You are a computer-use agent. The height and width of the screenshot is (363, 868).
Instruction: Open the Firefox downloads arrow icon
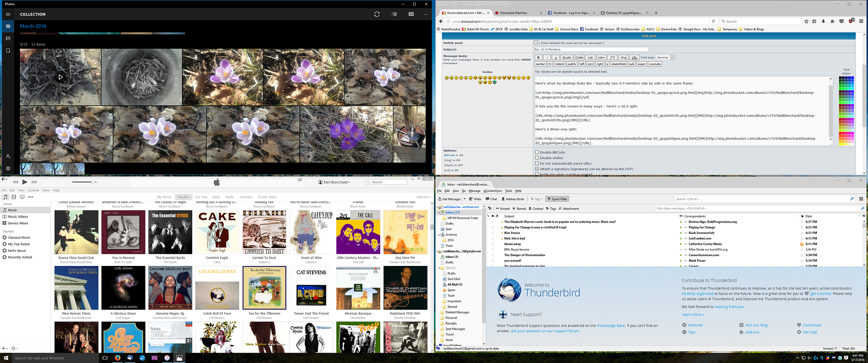coord(823,21)
